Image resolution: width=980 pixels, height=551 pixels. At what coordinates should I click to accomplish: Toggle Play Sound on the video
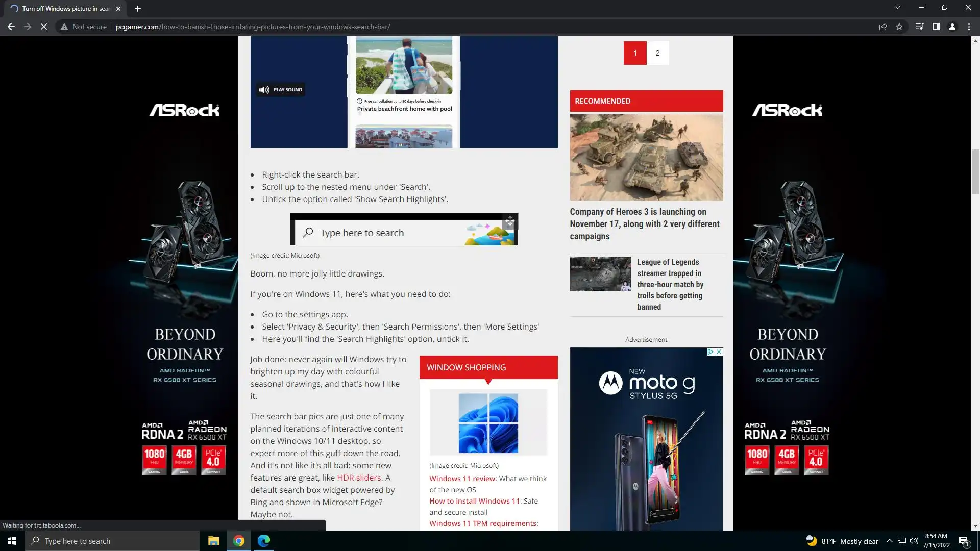(x=281, y=90)
